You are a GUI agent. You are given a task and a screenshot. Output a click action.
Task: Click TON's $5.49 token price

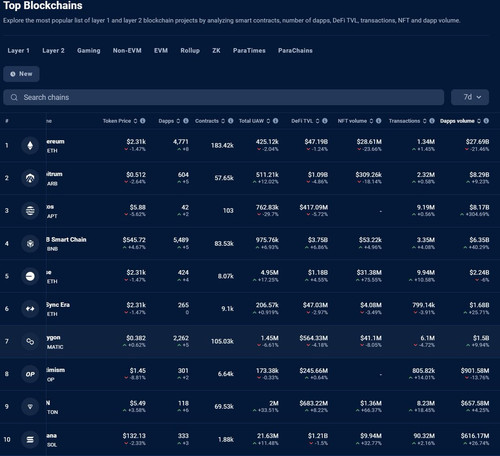click(138, 403)
